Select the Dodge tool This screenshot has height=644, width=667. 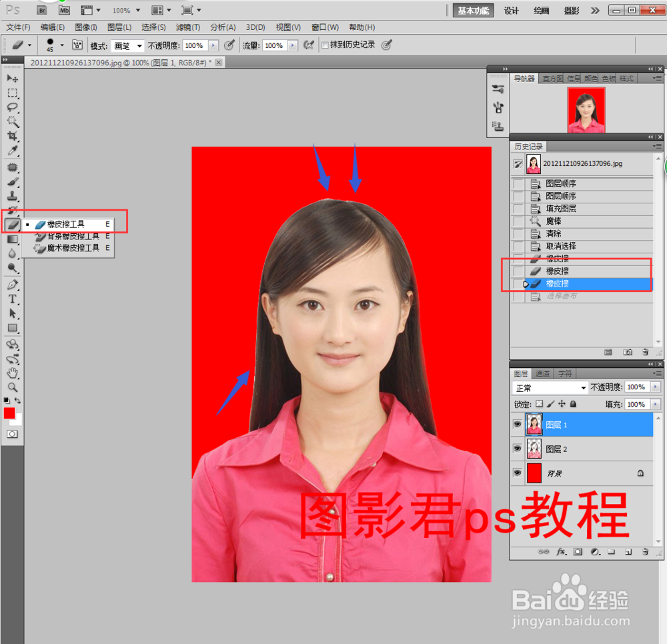point(12,268)
